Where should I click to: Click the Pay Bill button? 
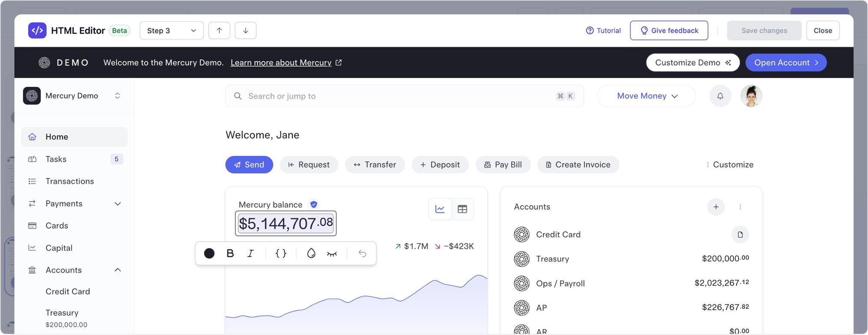coord(503,164)
